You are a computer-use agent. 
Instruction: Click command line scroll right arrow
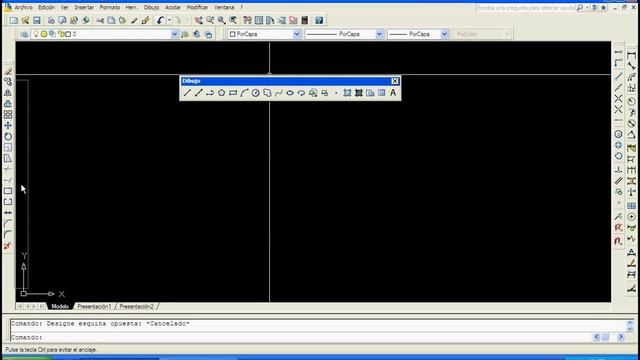pyautogui.click(x=621, y=337)
